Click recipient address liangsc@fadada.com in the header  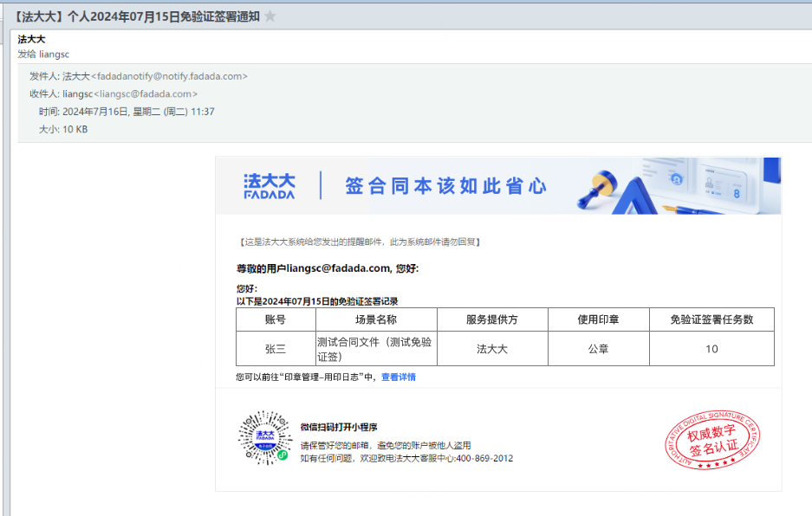[x=146, y=94]
